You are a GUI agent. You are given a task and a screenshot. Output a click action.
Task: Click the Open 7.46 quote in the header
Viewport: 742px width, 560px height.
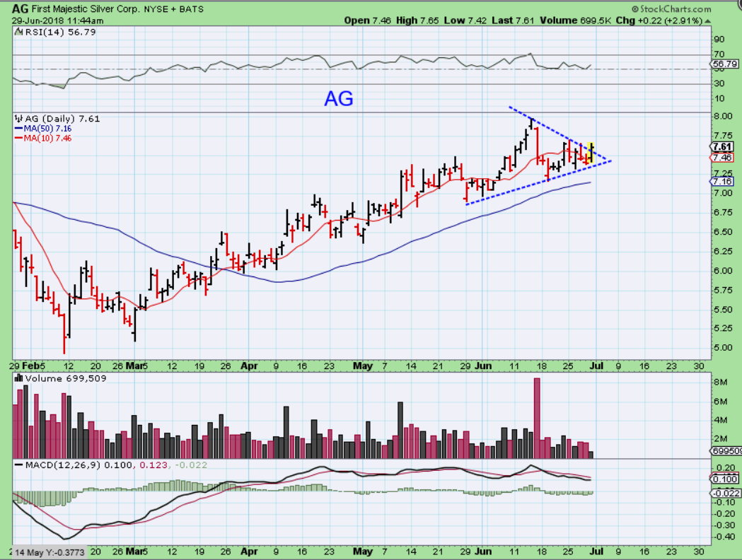368,21
